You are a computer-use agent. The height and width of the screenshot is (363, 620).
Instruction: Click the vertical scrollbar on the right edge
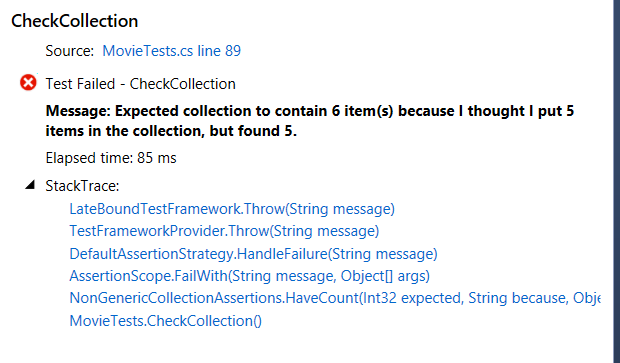[x=616, y=182]
